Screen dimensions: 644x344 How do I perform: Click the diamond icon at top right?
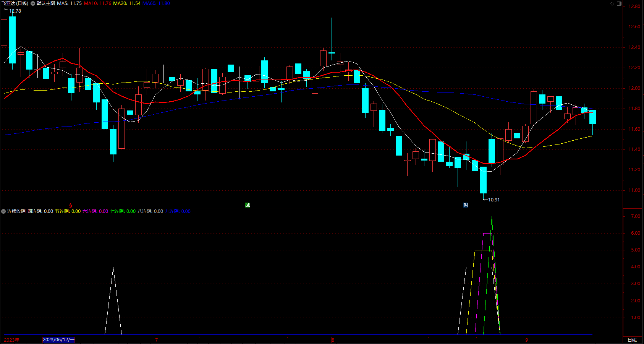tap(612, 3)
